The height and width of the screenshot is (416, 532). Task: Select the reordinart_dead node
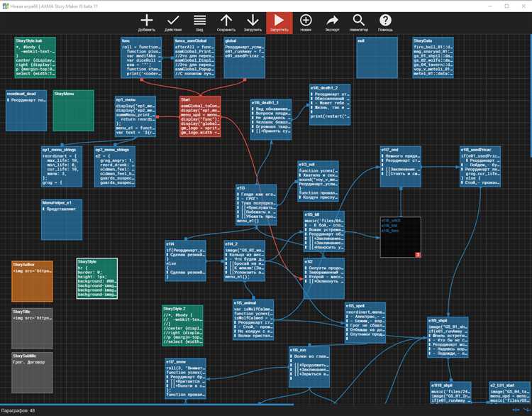(x=26, y=111)
